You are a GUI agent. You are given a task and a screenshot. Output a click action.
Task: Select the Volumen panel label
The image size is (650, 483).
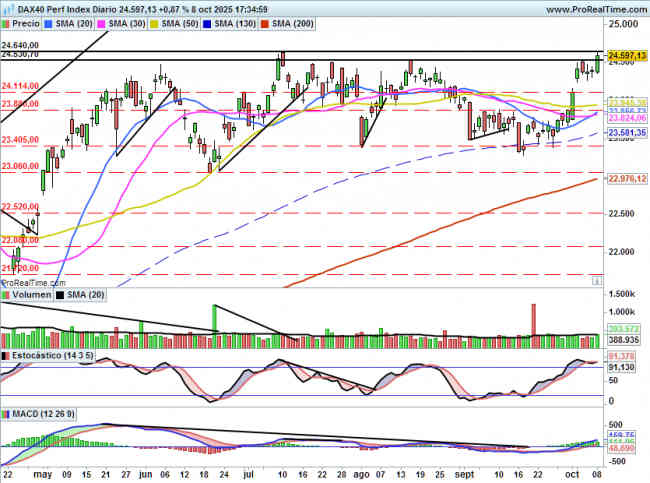click(30, 296)
